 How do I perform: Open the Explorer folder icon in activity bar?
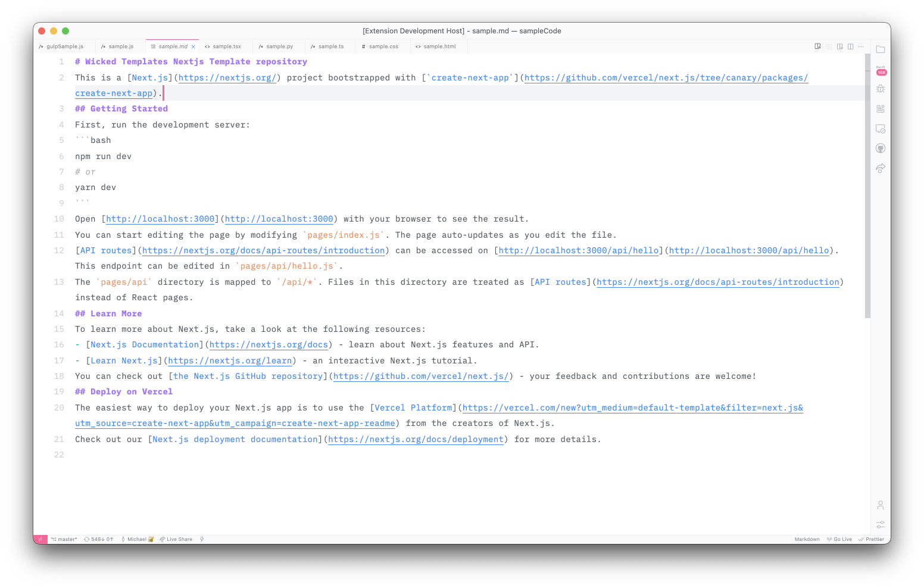pyautogui.click(x=880, y=49)
